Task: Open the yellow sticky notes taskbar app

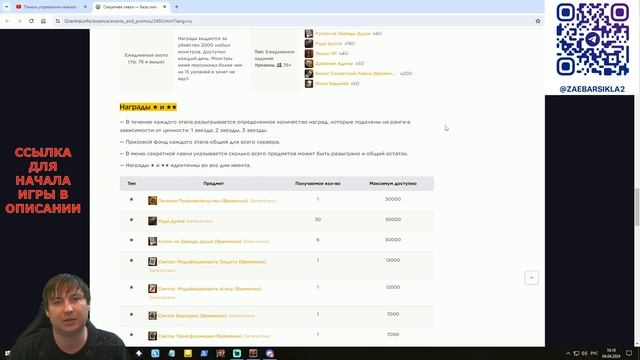Action: click(188, 353)
